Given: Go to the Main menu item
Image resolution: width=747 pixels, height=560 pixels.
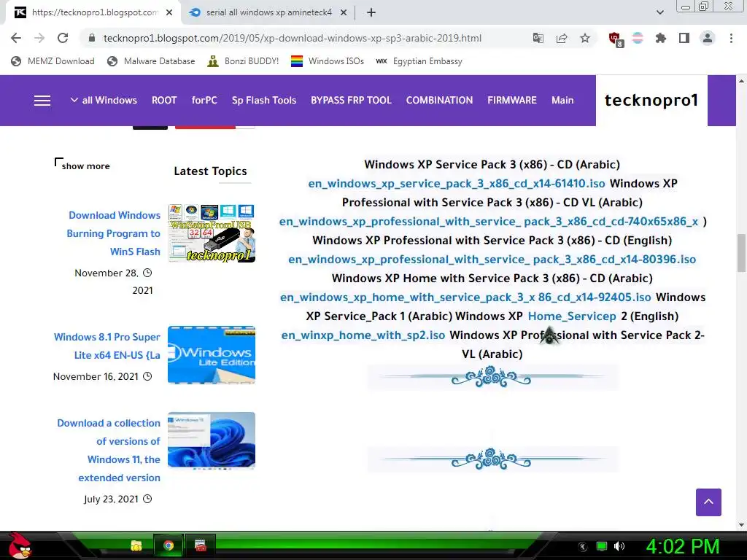Looking at the screenshot, I should [x=562, y=100].
